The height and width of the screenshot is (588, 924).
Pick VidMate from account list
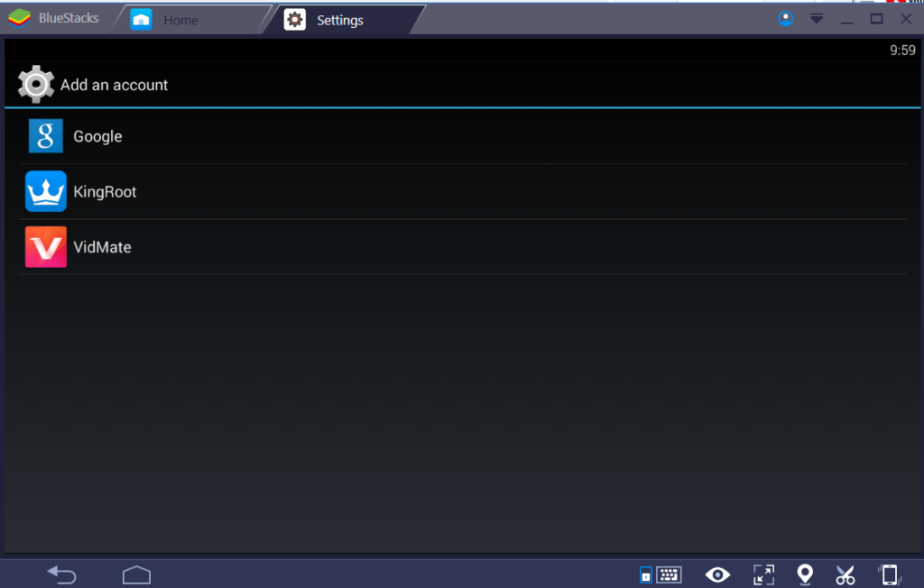(x=463, y=247)
